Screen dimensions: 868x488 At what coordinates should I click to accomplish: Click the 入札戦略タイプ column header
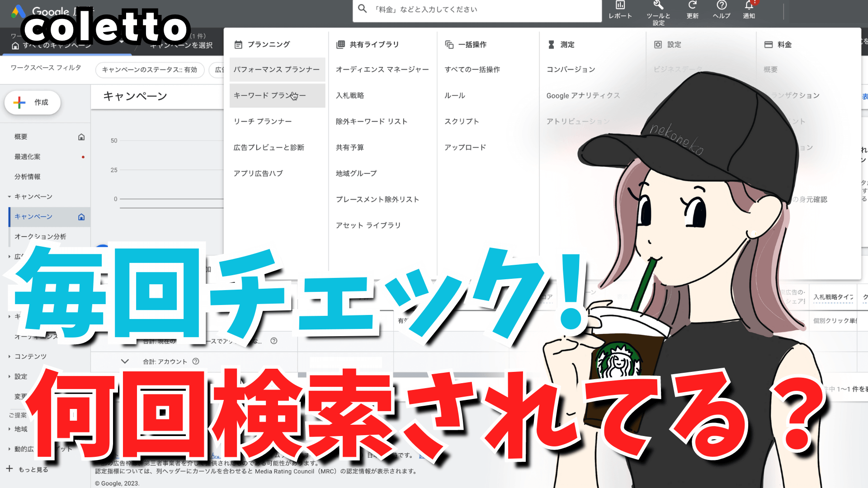833,297
